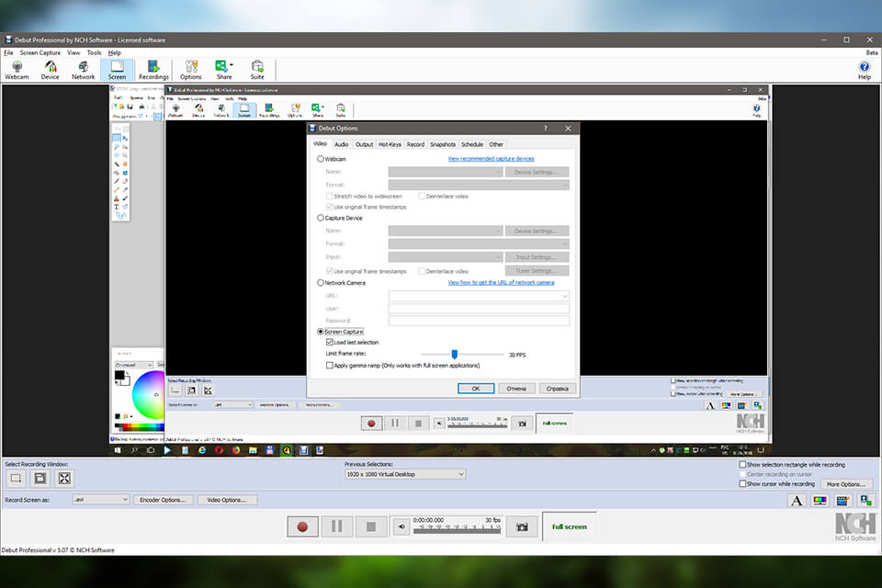Viewport: 882px width, 588px height.
Task: Click Firefox icon in the previewed taskbar
Action: 236,450
